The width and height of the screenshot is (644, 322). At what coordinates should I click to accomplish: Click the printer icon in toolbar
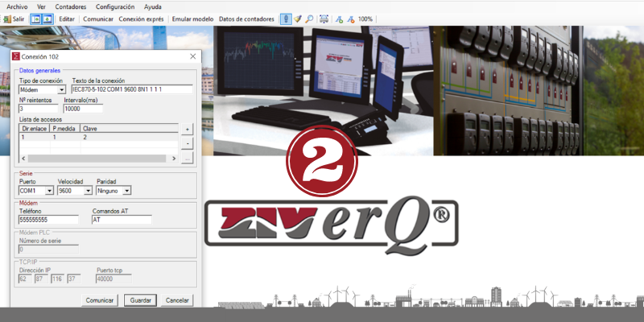point(324,19)
